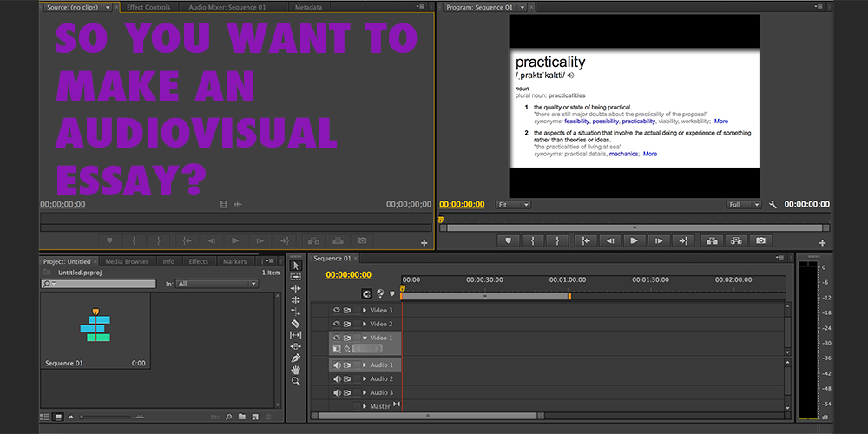Open the Markers tab
The height and width of the screenshot is (434, 868).
click(234, 261)
